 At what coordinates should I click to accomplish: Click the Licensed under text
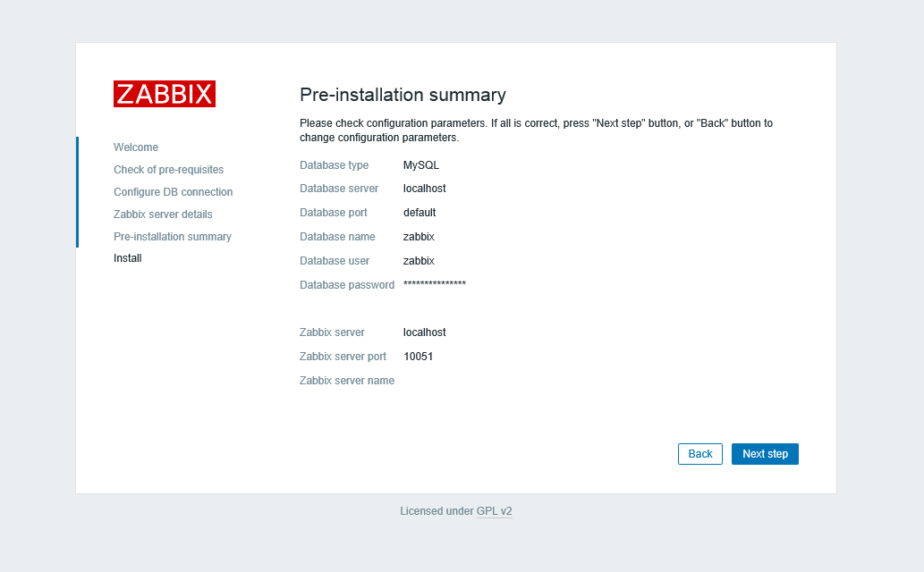coord(437,510)
